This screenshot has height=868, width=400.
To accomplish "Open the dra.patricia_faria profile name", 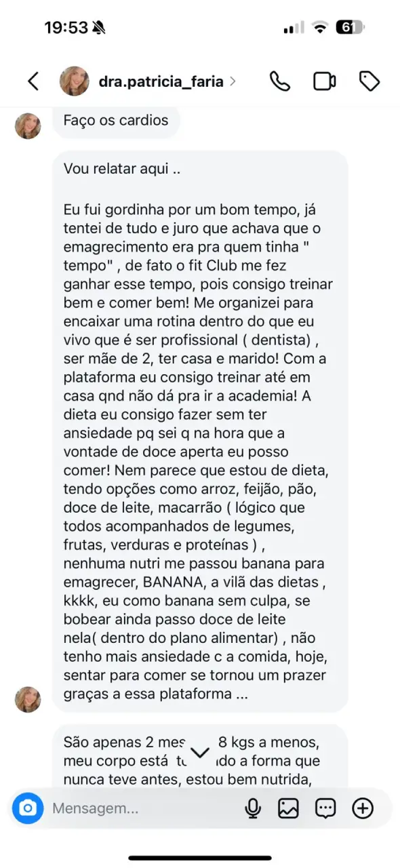I will 161,81.
